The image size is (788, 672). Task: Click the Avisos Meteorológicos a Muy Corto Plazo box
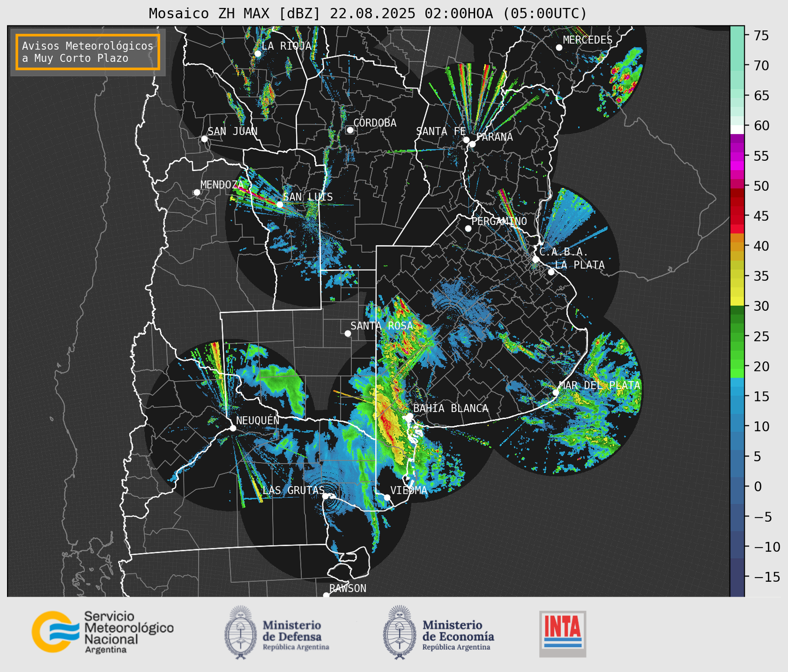(x=88, y=52)
